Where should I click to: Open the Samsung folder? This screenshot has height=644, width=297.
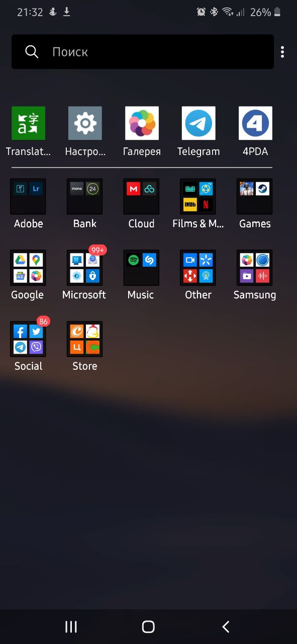pos(255,268)
